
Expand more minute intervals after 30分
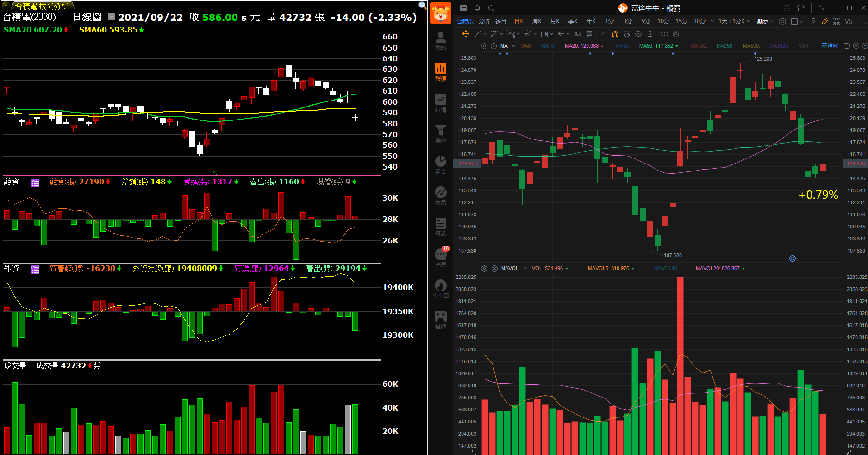[712, 21]
